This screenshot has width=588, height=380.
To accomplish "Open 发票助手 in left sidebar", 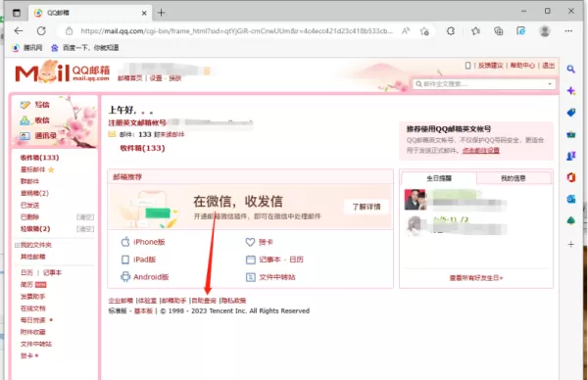I will pyautogui.click(x=33, y=297).
